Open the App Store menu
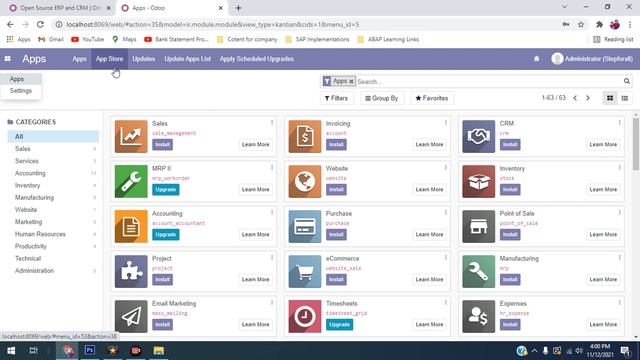The width and height of the screenshot is (640, 360). click(109, 59)
